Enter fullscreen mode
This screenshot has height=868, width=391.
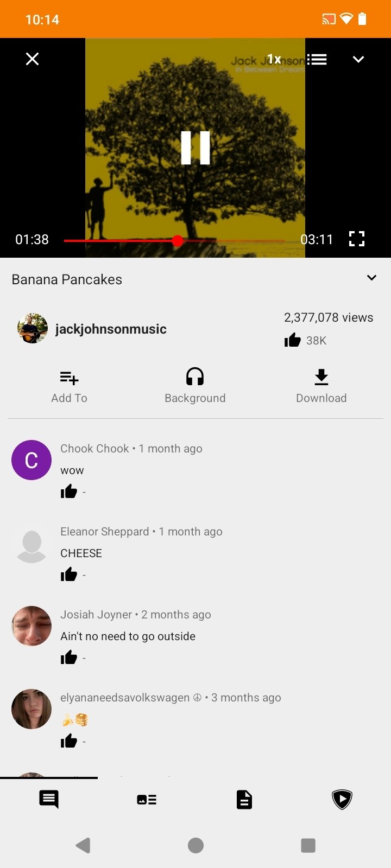tap(357, 239)
